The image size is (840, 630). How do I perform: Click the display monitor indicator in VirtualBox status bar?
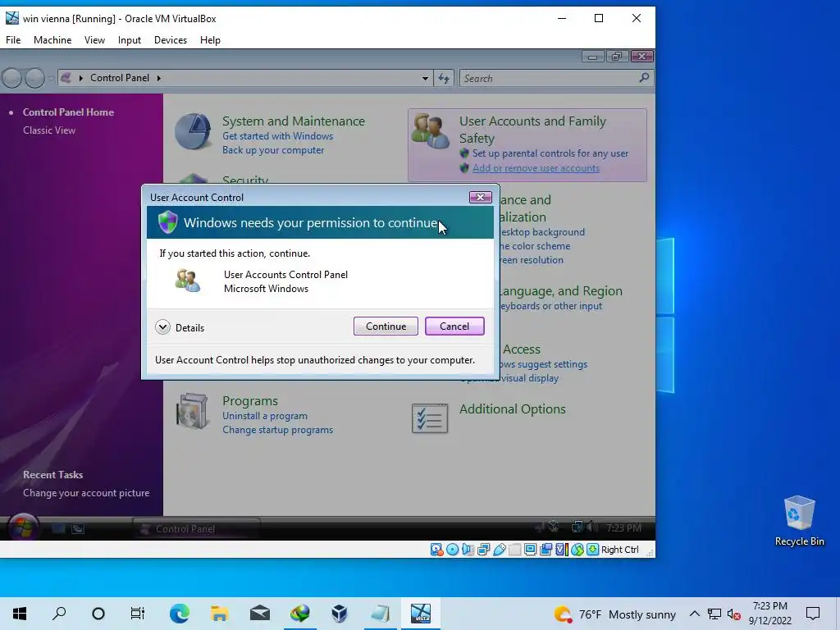tap(531, 550)
